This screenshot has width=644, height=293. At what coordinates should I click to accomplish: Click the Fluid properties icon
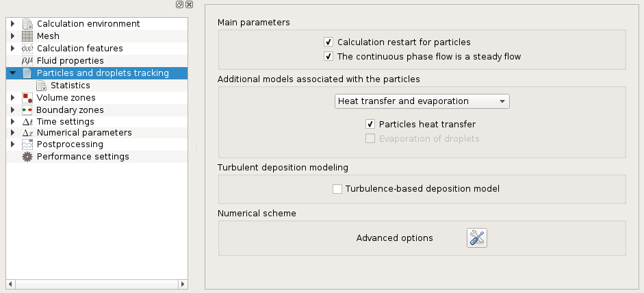click(x=27, y=61)
